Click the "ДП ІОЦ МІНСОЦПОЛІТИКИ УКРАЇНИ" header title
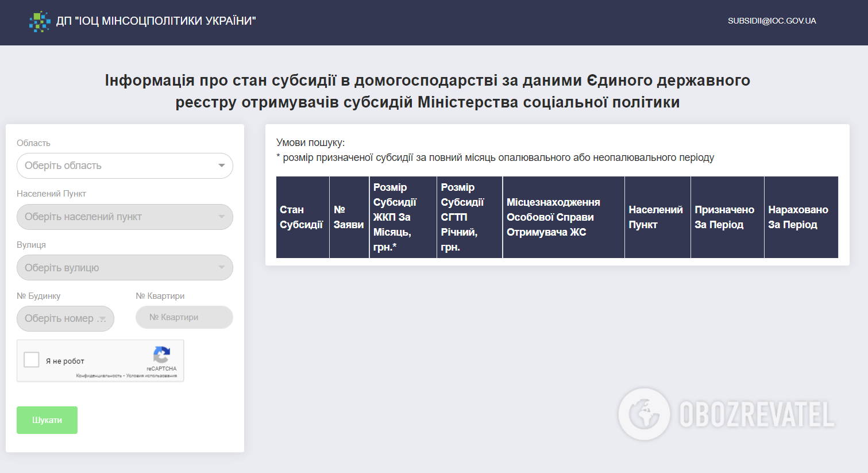Viewport: 868px width, 473px height. (156, 21)
